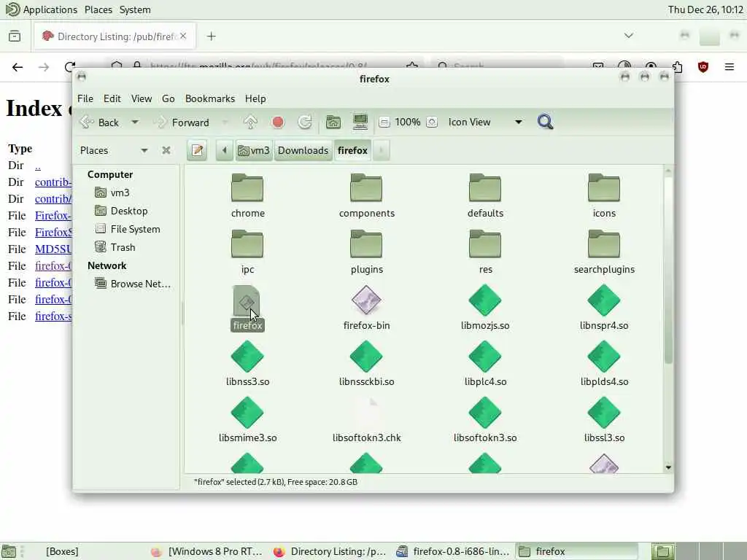Open the Help menu
The image size is (747, 560).
pos(255,98)
